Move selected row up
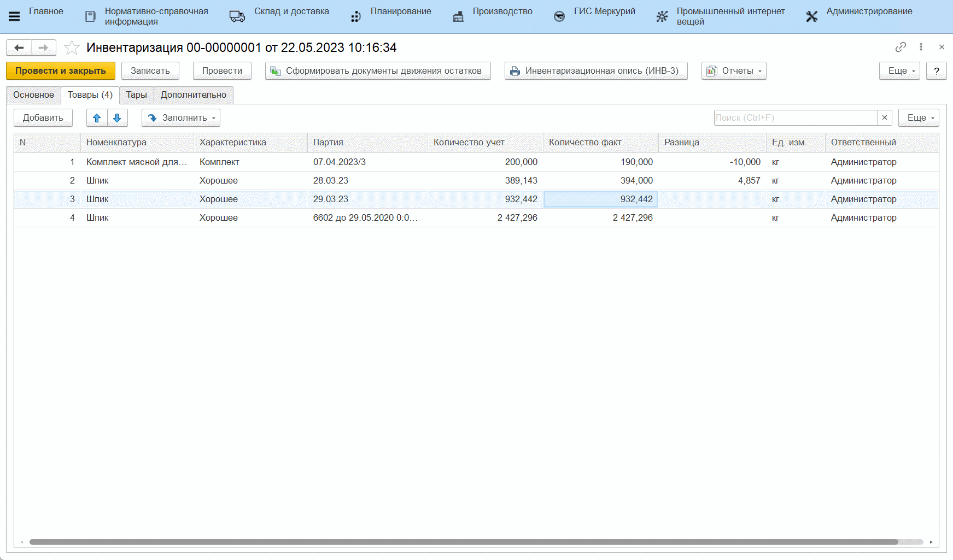 [x=97, y=118]
